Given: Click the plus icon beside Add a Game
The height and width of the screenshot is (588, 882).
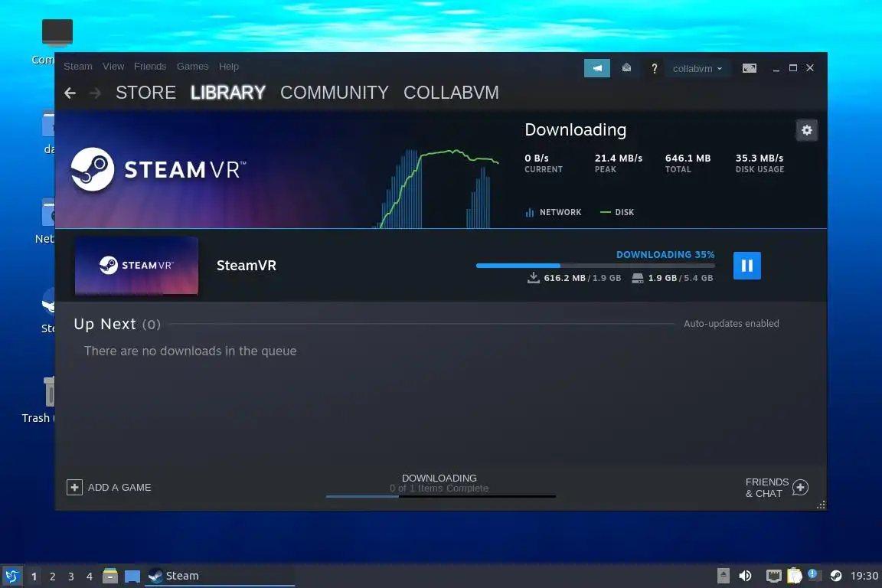Looking at the screenshot, I should coord(74,487).
